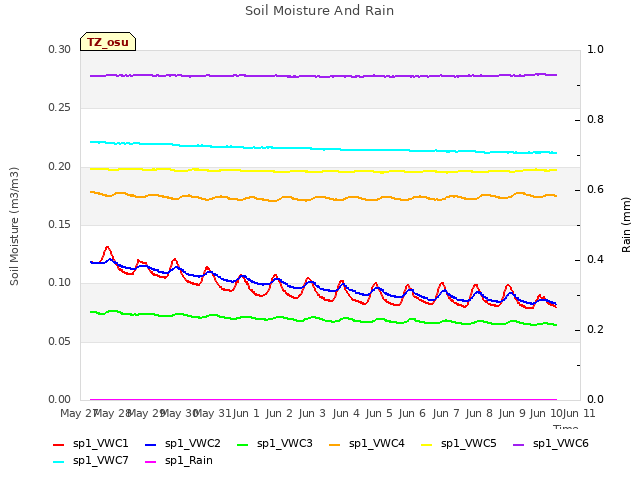Click the 0.05 left axis tick label

point(60,341)
